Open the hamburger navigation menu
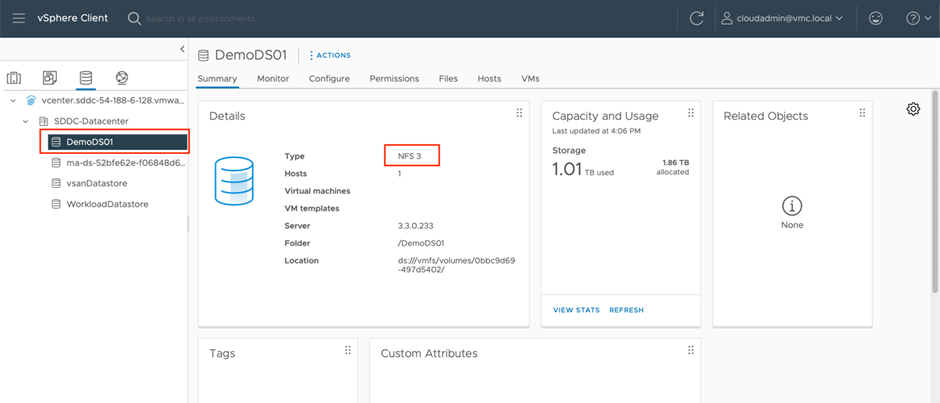Image resolution: width=940 pixels, height=403 pixels. [x=18, y=18]
